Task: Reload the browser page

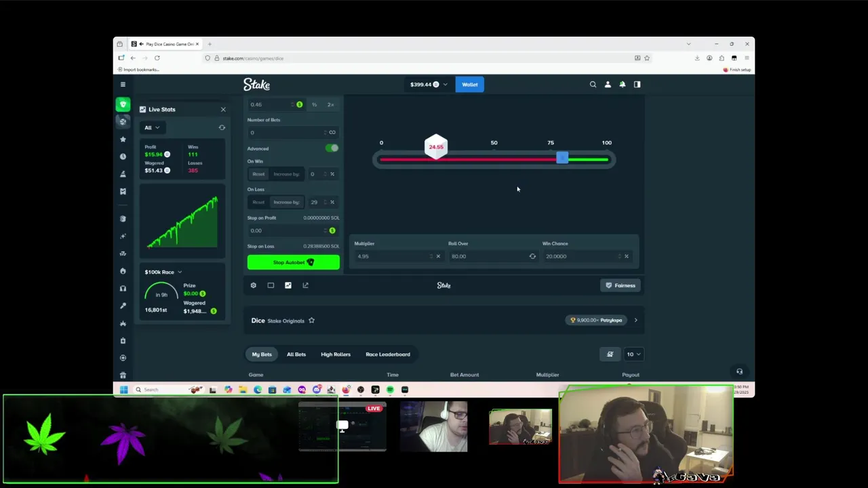Action: point(157,58)
